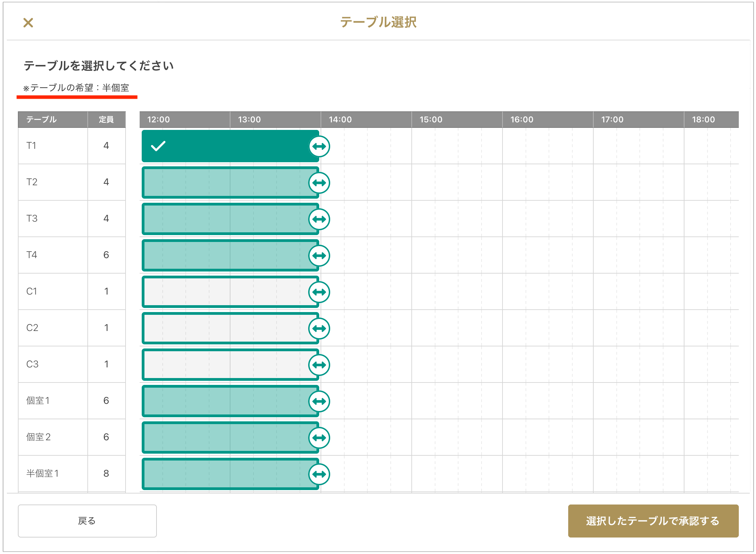
Task: Deselect the checked T1 time block
Action: pos(227,146)
